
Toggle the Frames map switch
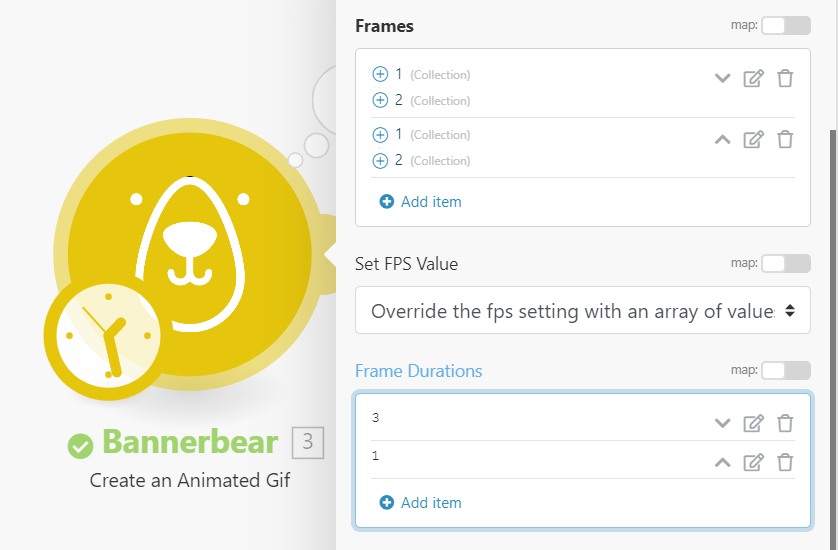[x=785, y=26]
